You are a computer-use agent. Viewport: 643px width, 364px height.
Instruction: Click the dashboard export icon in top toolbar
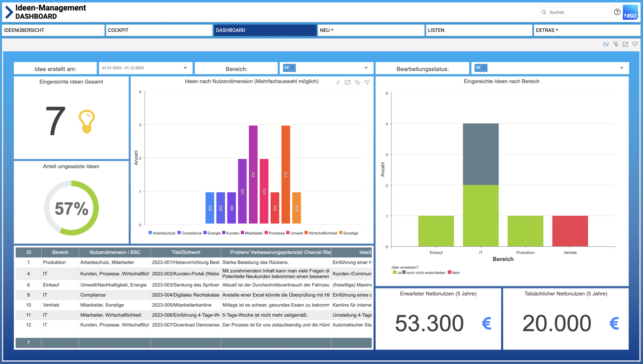(635, 44)
